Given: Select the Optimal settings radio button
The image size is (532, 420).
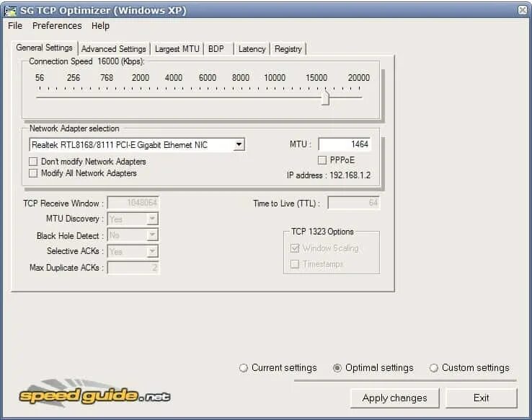Looking at the screenshot, I should 337,368.
